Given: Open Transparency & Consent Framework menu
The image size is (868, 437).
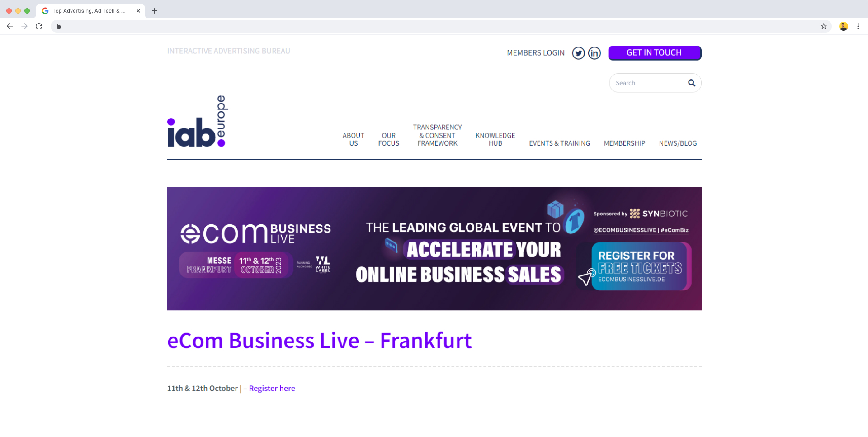Looking at the screenshot, I should point(437,135).
